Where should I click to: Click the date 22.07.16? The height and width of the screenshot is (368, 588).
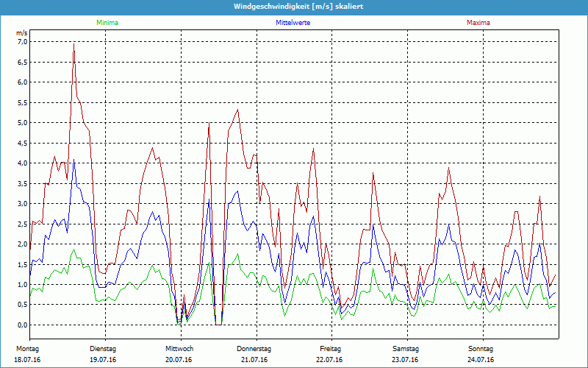click(x=329, y=360)
